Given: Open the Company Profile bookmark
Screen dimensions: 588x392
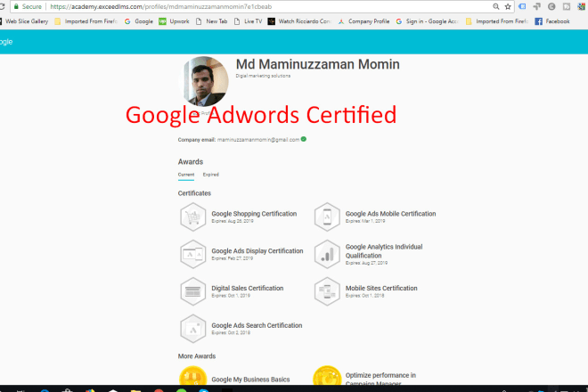Looking at the screenshot, I should [x=363, y=21].
